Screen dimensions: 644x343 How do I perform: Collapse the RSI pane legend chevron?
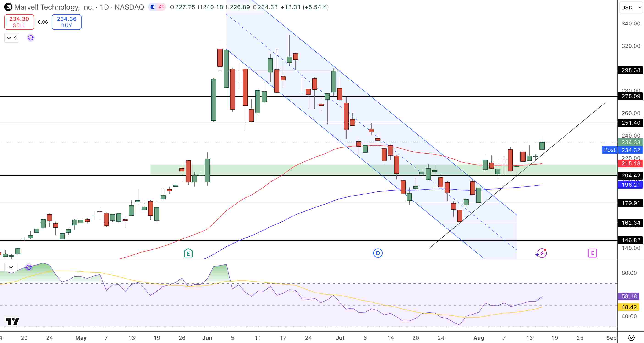click(x=11, y=267)
